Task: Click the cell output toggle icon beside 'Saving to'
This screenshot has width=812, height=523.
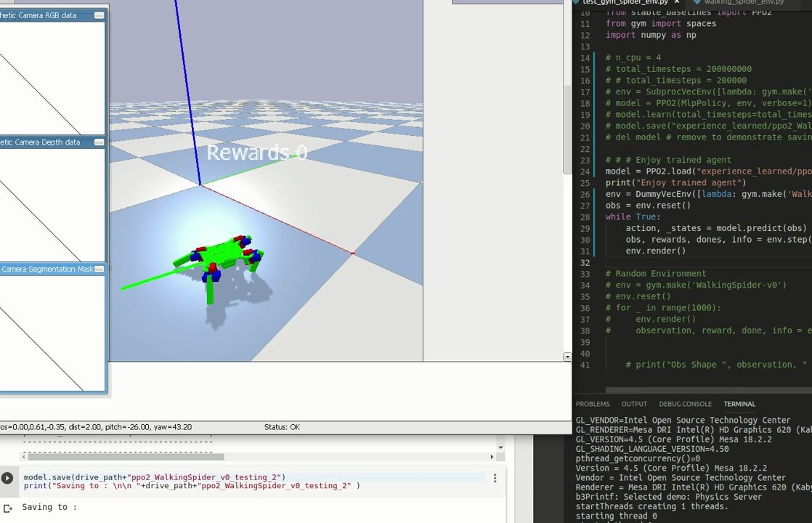Action: click(x=7, y=508)
